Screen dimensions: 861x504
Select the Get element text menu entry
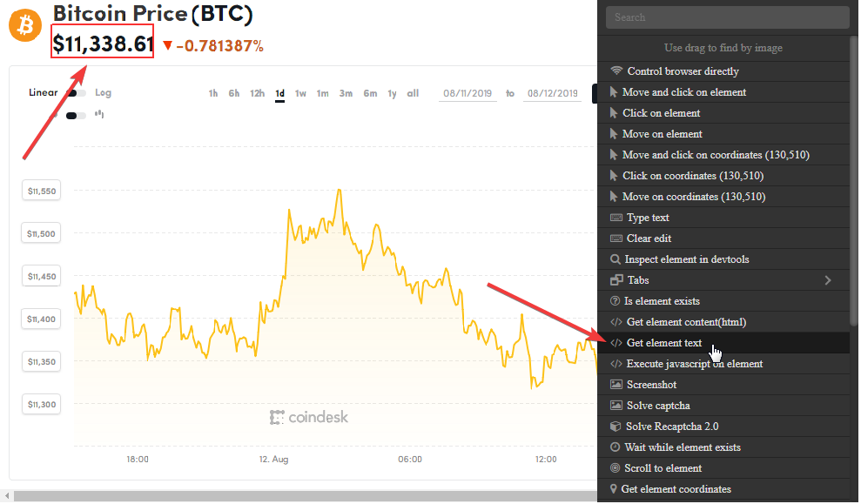coord(664,343)
